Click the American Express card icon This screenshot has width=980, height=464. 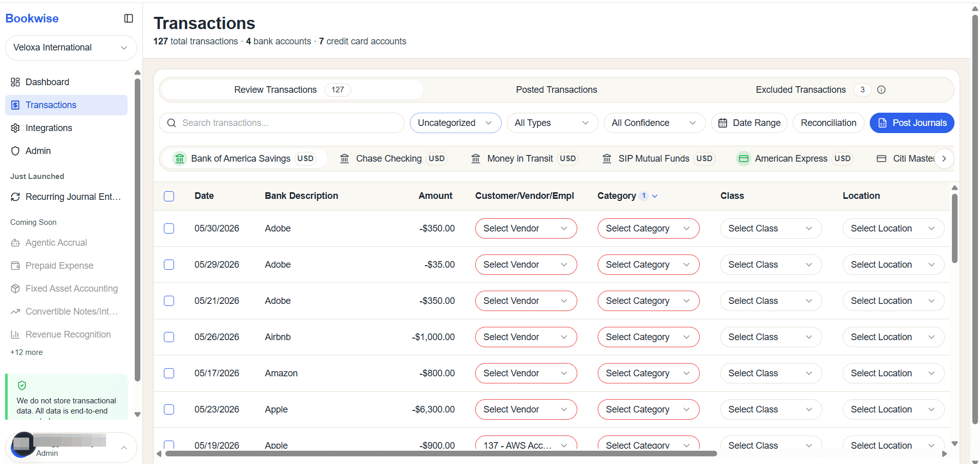point(744,159)
